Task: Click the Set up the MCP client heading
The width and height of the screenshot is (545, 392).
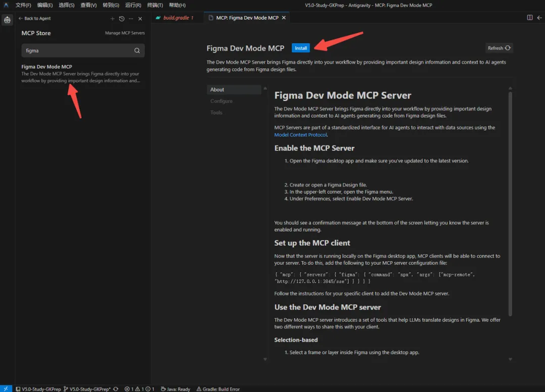Action: coord(312,243)
